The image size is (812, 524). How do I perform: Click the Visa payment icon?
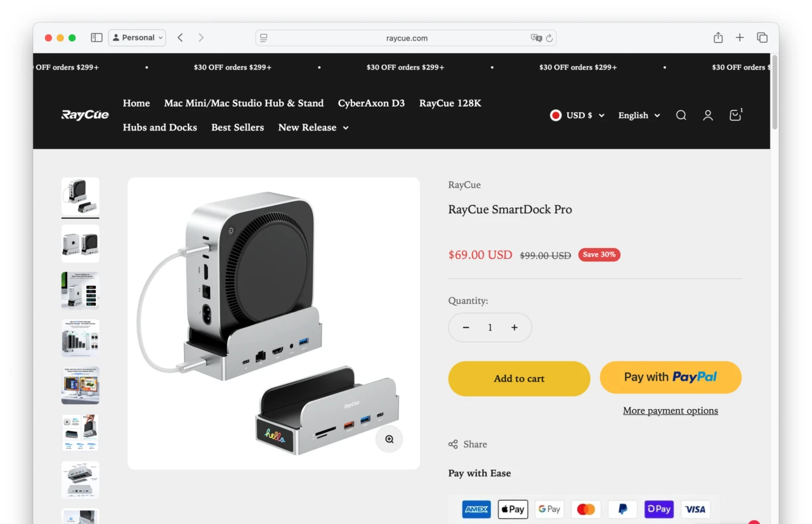(x=695, y=509)
